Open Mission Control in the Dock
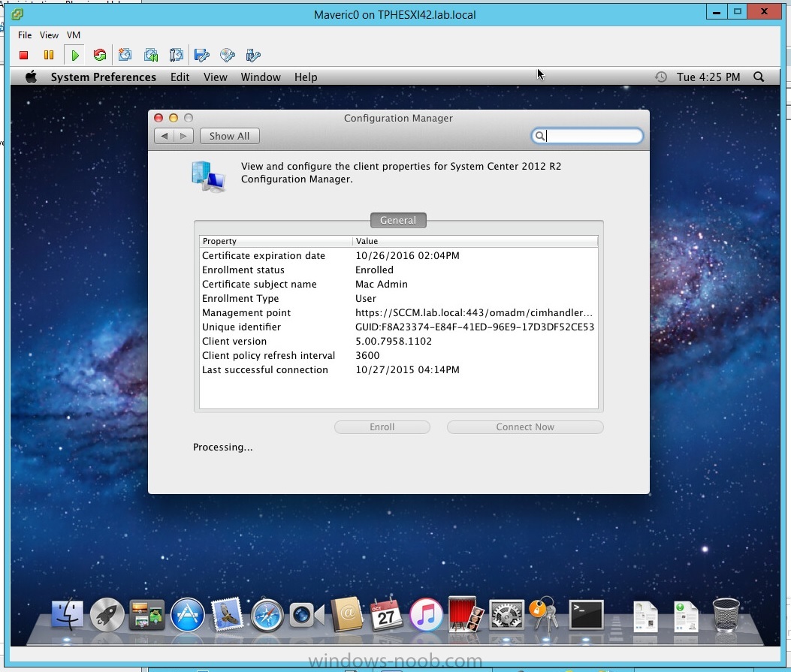The width and height of the screenshot is (791, 672). click(x=146, y=615)
